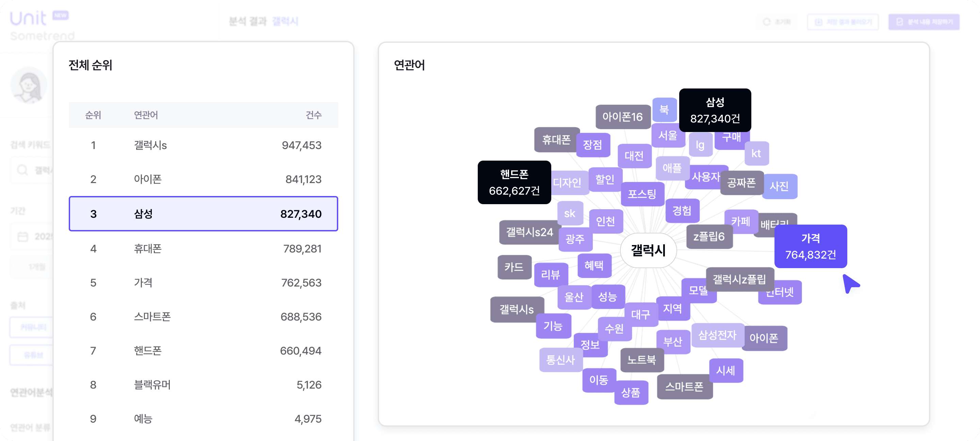Click the 삼성전자 word bubble
The height and width of the screenshot is (441, 980).
pos(717,335)
